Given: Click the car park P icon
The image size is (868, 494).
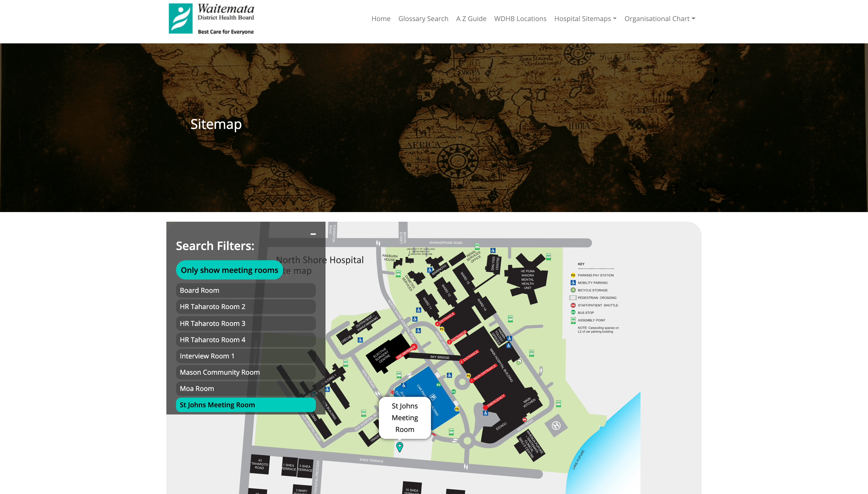Looking at the screenshot, I should click(x=433, y=397).
